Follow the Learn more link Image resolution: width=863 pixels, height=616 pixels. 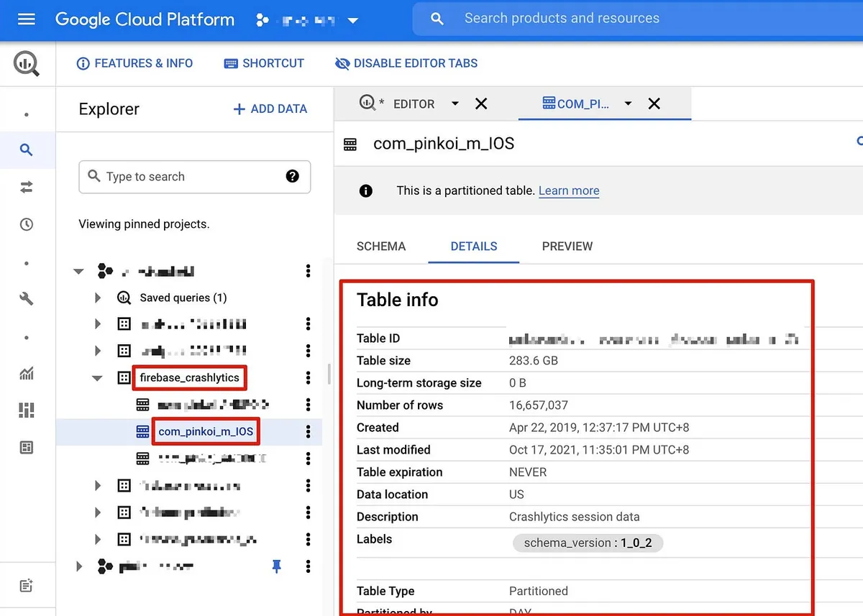click(568, 190)
